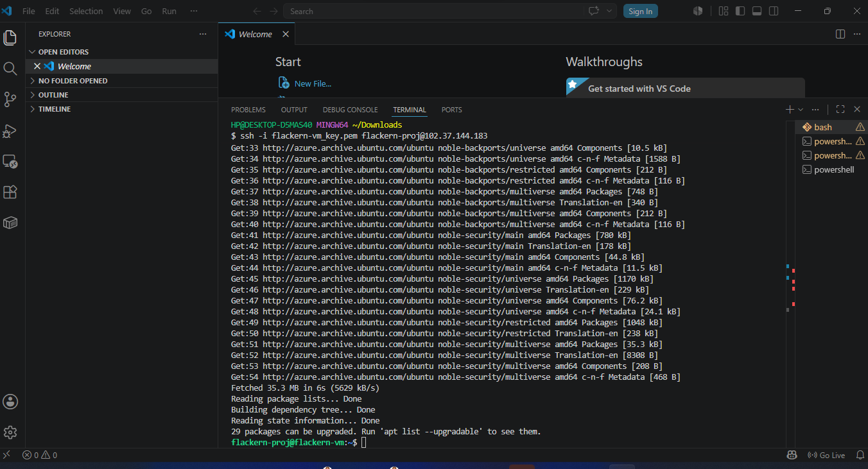Open the Accounts icon in the activity bar

pos(10,402)
